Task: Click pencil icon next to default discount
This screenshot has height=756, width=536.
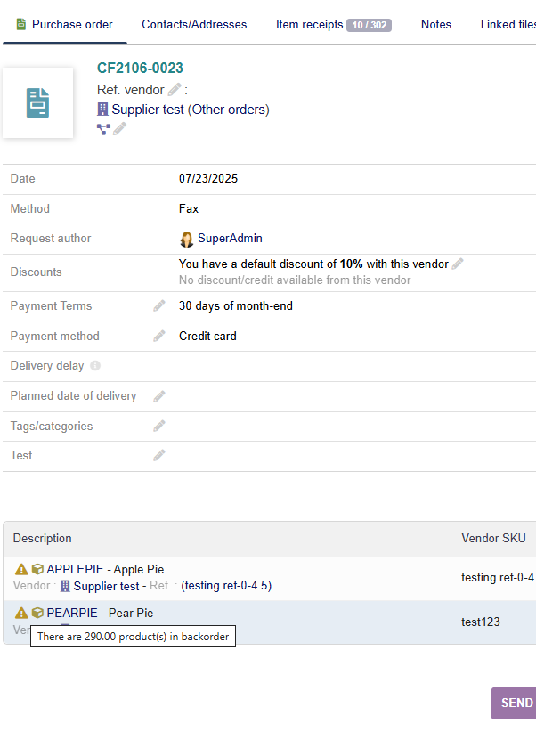Action: click(458, 264)
